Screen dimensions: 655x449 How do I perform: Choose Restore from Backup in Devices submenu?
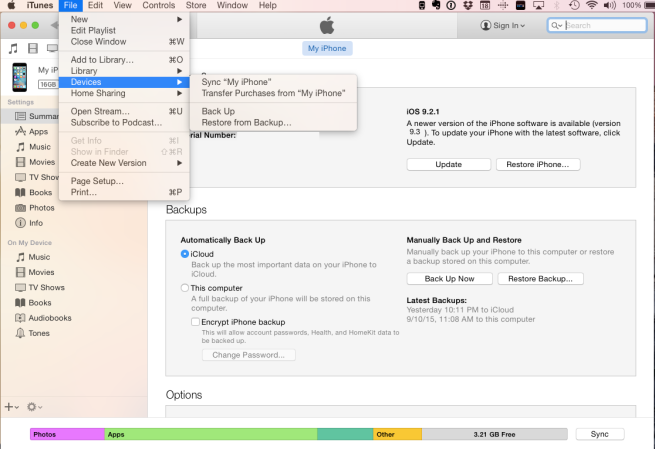tap(247, 122)
